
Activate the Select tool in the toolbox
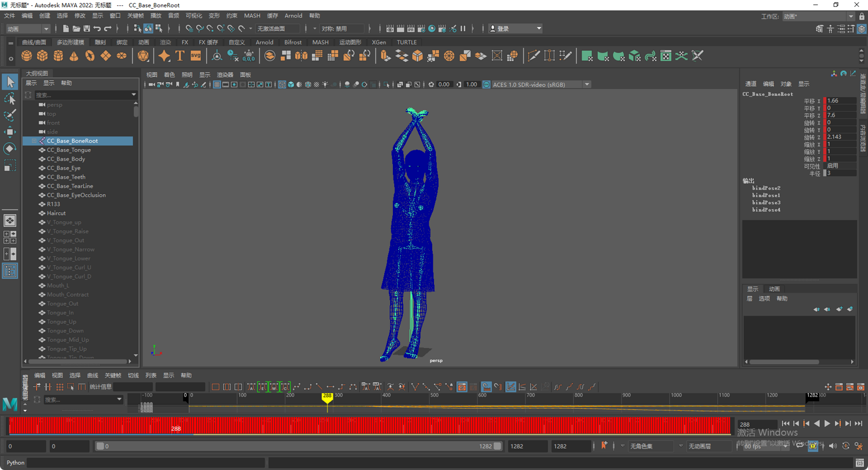pyautogui.click(x=10, y=82)
